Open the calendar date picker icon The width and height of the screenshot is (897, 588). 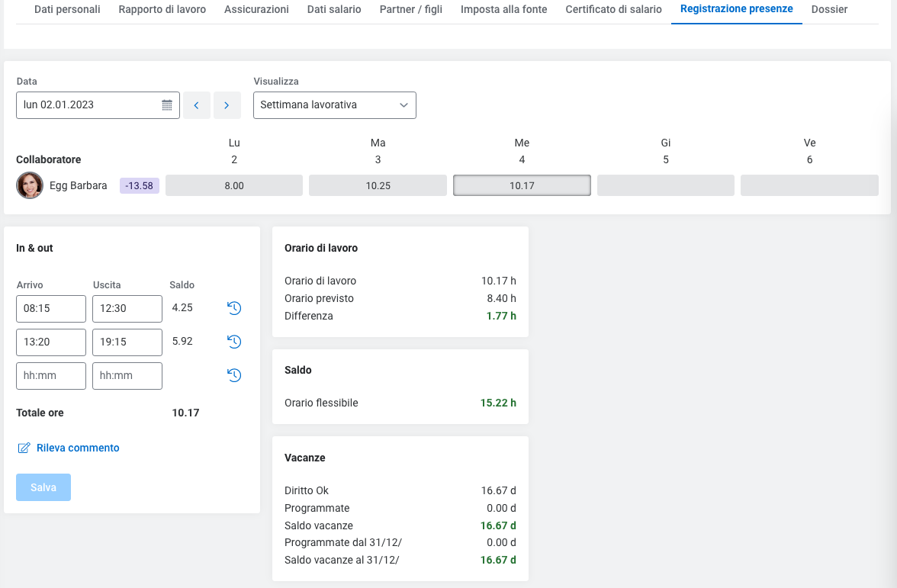click(167, 105)
